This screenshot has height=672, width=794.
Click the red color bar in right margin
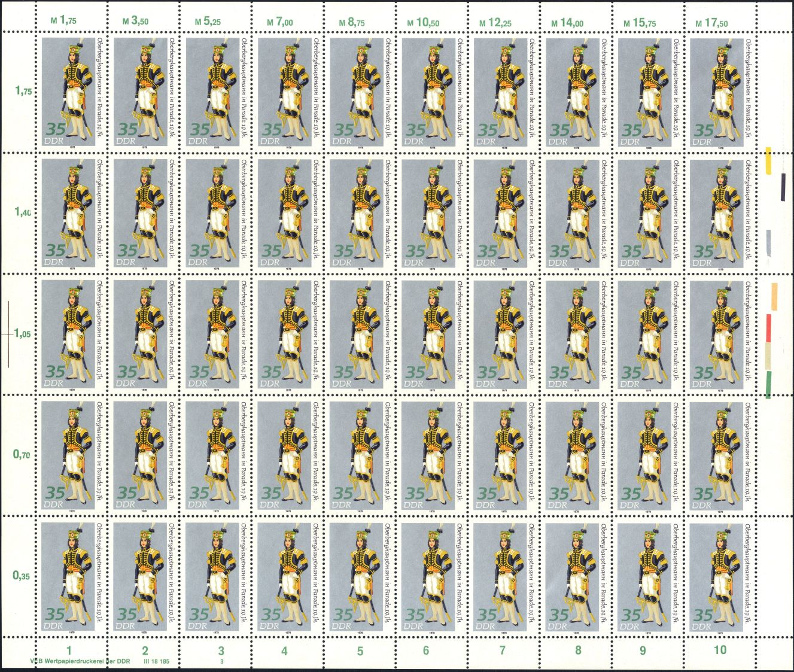(x=769, y=327)
